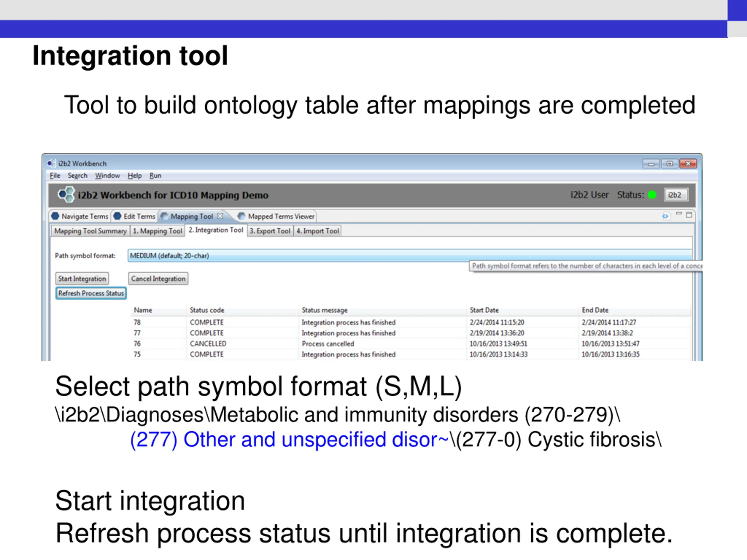Open the Window menu
The image size is (747, 560).
pyautogui.click(x=107, y=176)
